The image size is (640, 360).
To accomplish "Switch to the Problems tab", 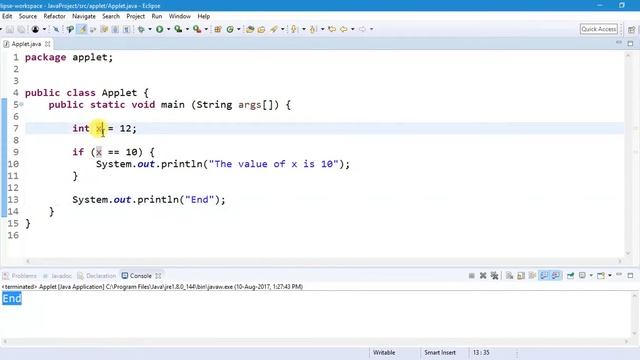I will tap(20, 276).
